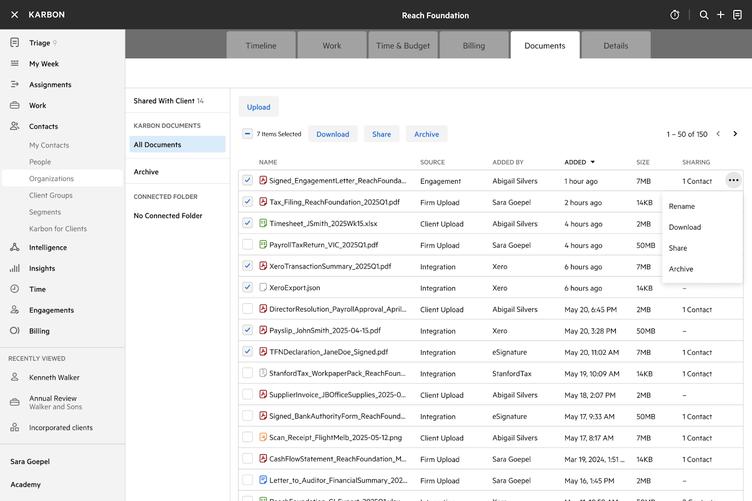This screenshot has height=501, width=752.
Task: Open the notes icon in top bar
Action: pos(738,15)
